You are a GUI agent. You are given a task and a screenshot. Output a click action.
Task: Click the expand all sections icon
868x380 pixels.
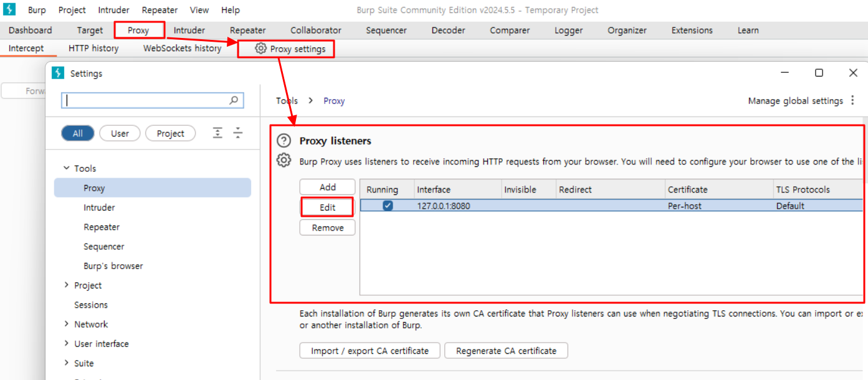[217, 133]
